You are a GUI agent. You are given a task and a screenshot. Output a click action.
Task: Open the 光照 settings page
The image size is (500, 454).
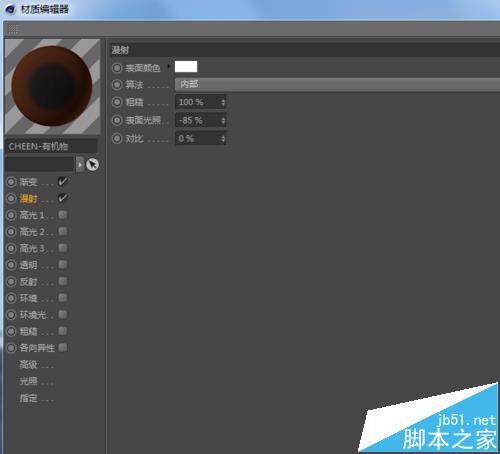pyautogui.click(x=29, y=381)
